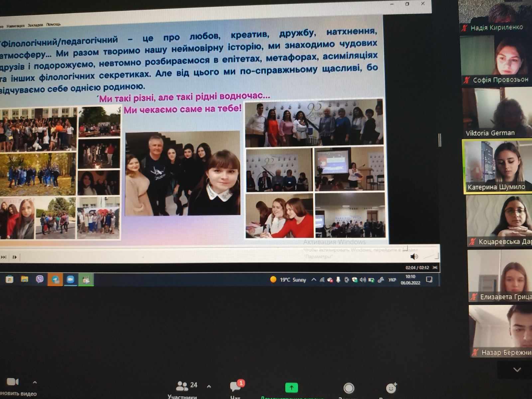
Task: Open reactions smiley icon
Action: (391, 388)
